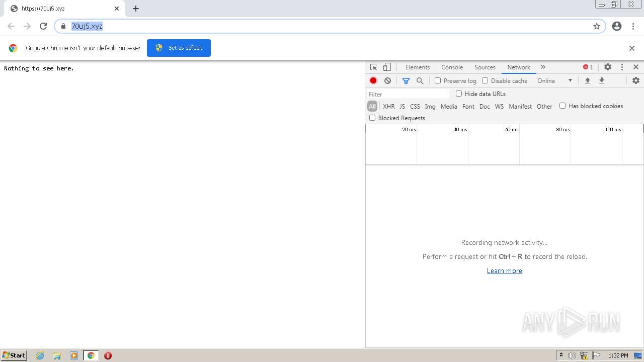Filter requests by WS

(x=499, y=106)
